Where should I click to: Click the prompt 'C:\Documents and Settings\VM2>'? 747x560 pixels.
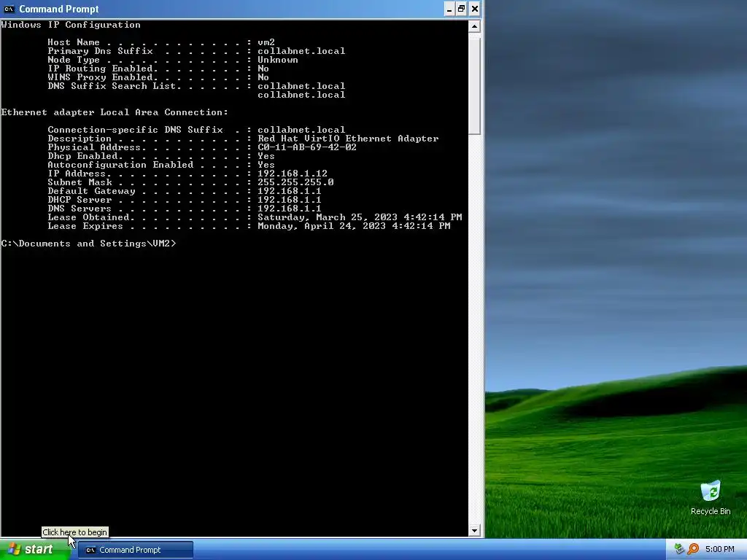click(x=88, y=244)
